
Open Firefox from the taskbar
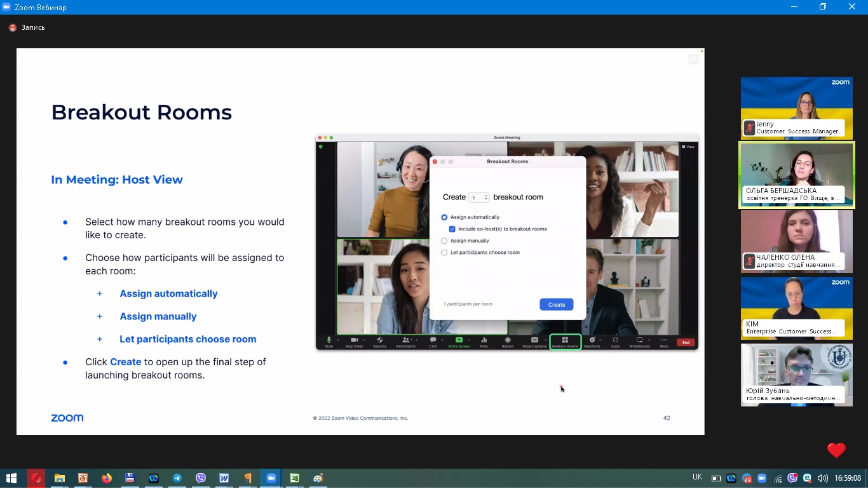tap(107, 478)
